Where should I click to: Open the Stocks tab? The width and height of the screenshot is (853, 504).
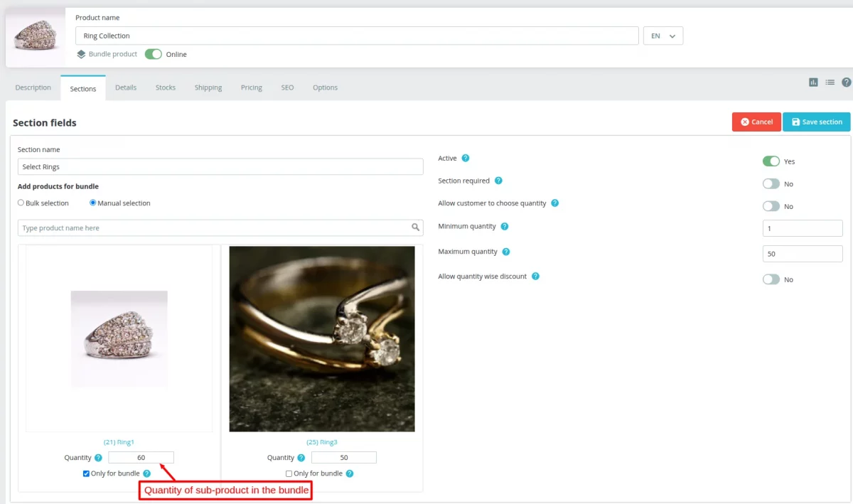pyautogui.click(x=165, y=88)
